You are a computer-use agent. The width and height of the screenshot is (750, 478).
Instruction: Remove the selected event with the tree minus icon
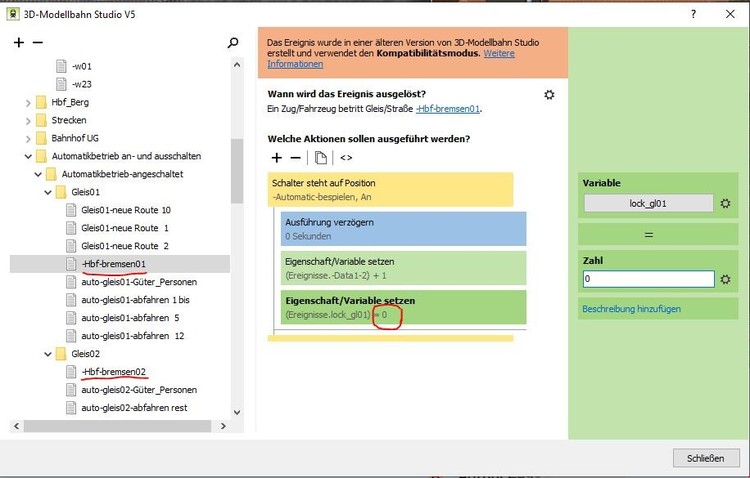(x=38, y=43)
